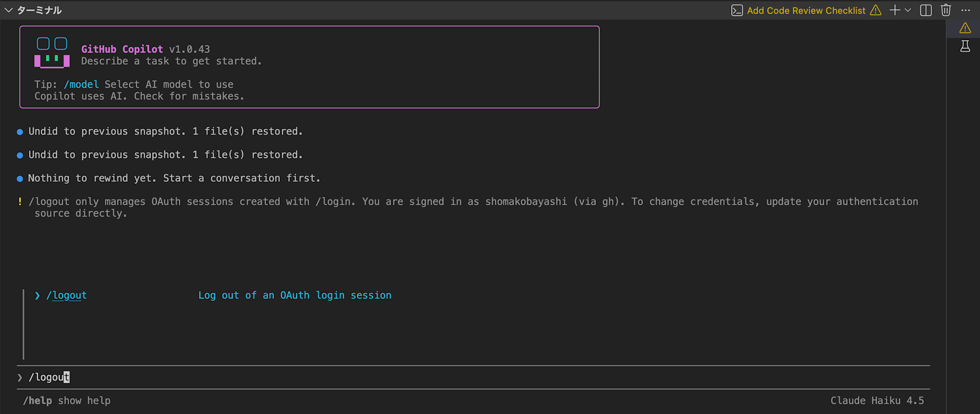Click the 'Describe a task to get started.' line
The image size is (980, 414).
[171, 61]
